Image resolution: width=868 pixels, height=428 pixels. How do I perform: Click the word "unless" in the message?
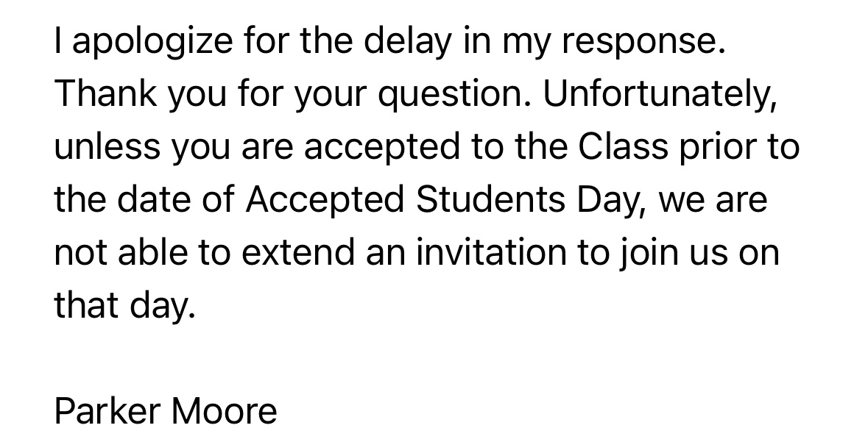click(x=107, y=146)
